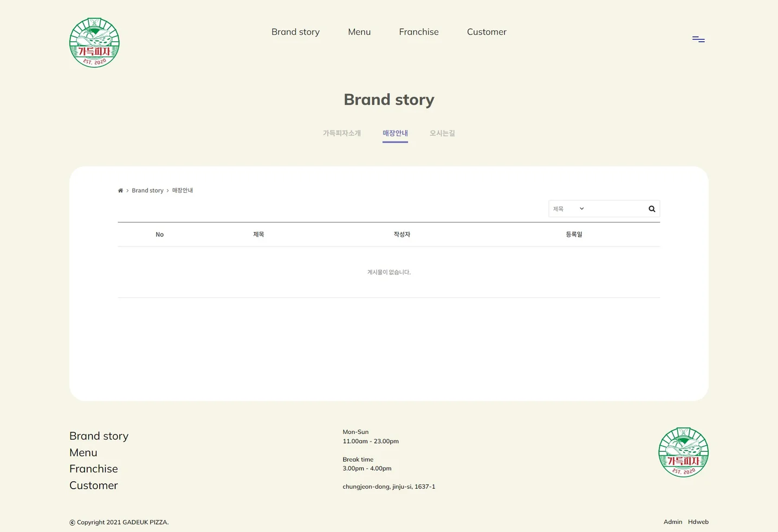Screen dimensions: 778x532
Task: Click 매장안내 in the breadcrumb
Action: click(x=183, y=191)
